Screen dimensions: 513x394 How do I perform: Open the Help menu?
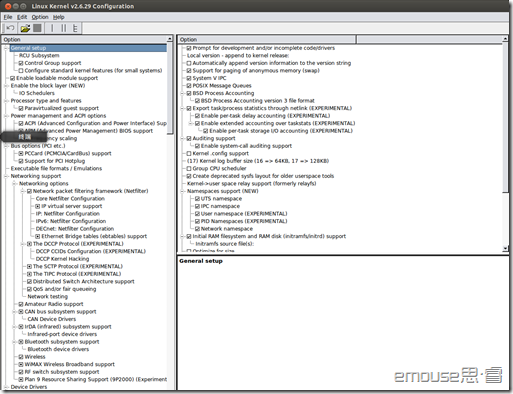(59, 17)
